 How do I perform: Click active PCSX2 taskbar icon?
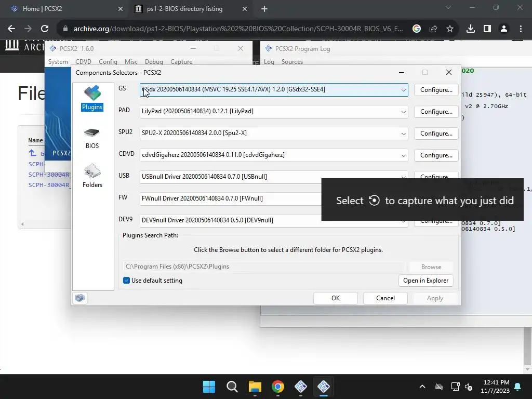(324, 387)
